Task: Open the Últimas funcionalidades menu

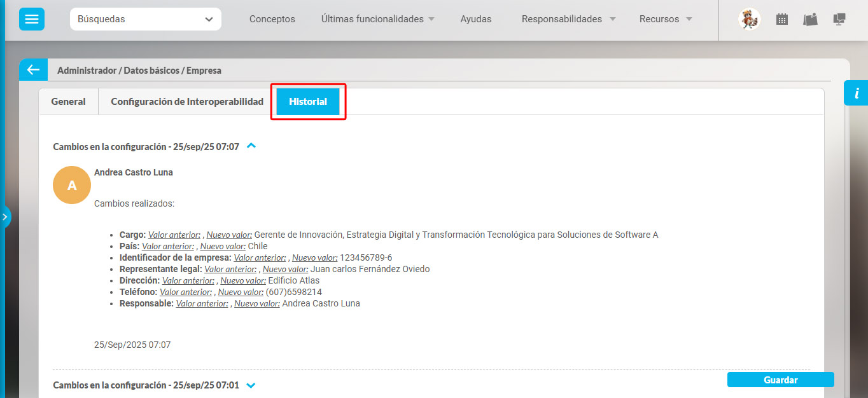Action: pyautogui.click(x=378, y=19)
